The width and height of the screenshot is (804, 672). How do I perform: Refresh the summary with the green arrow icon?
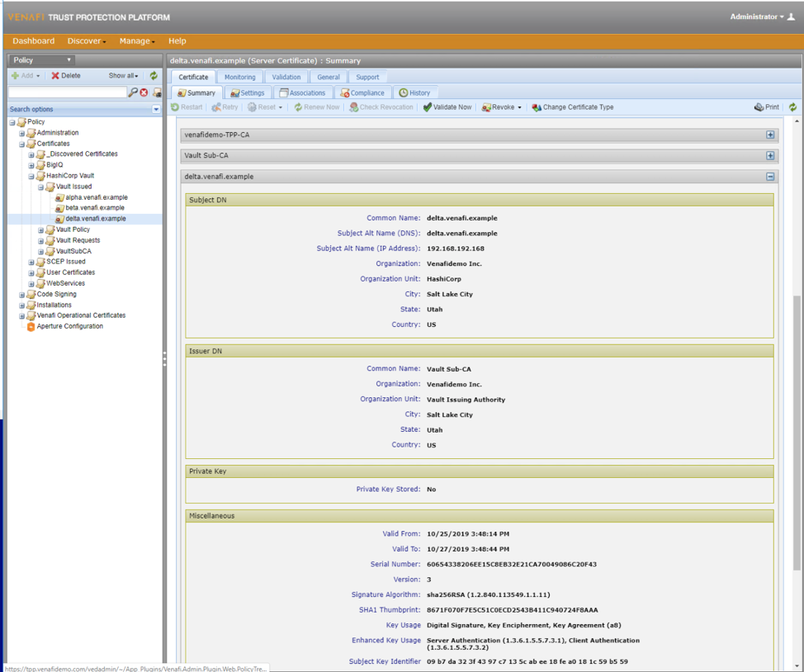pyautogui.click(x=792, y=107)
